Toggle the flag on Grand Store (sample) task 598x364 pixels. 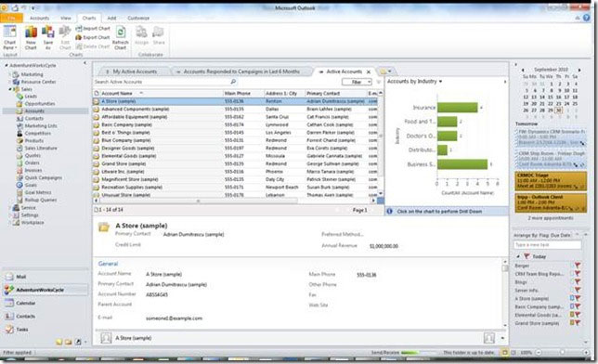tap(578, 323)
